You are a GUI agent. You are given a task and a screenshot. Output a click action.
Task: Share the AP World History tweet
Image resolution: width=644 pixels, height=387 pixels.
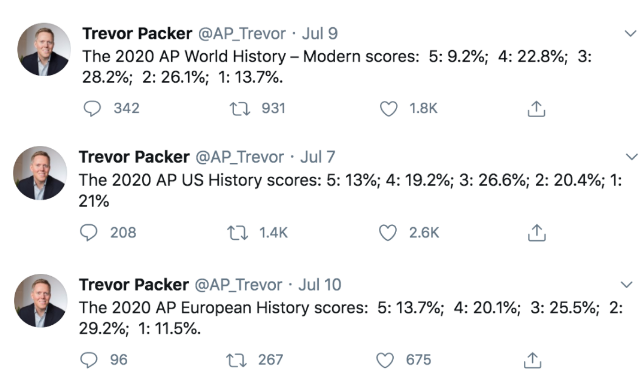(536, 109)
